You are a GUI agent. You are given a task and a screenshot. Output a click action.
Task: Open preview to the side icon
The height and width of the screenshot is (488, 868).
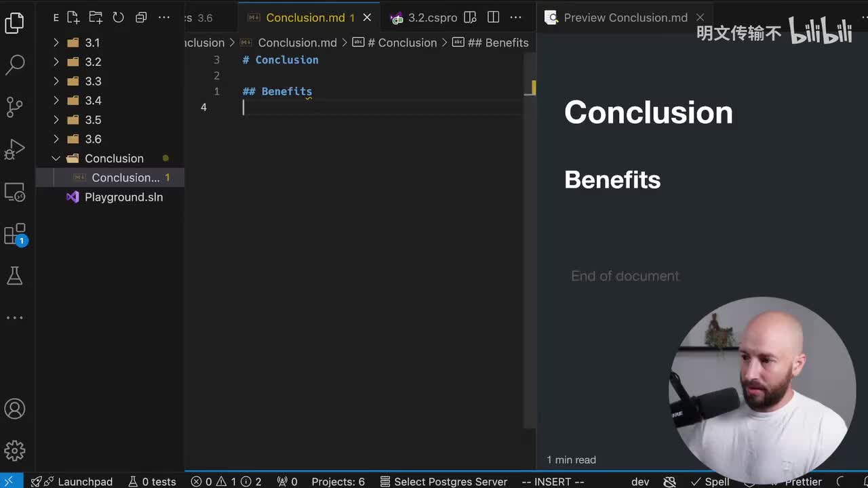(470, 18)
